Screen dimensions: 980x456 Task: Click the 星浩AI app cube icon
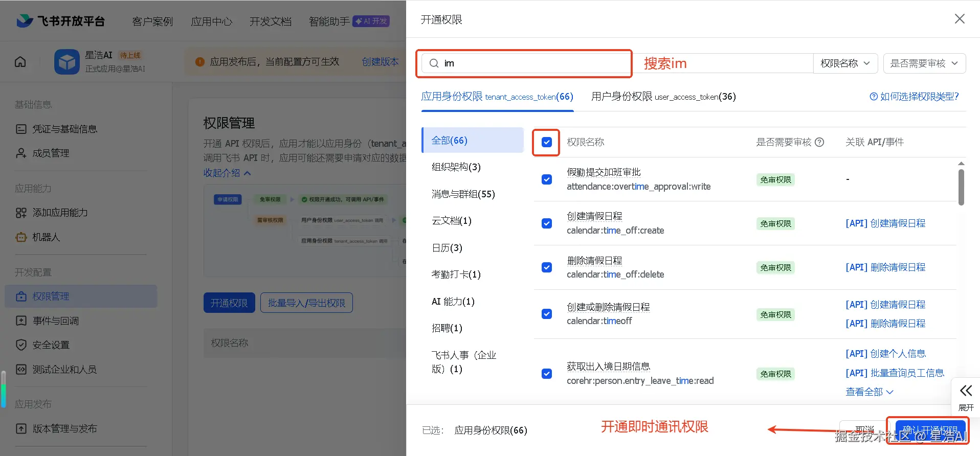(67, 62)
